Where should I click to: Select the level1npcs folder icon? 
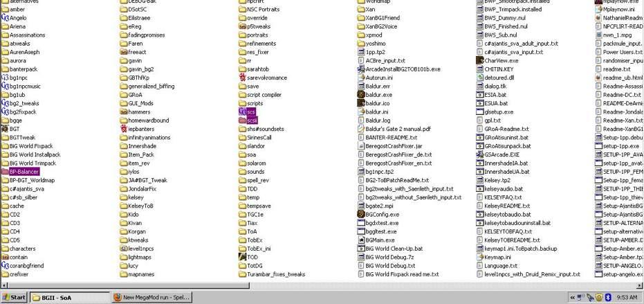pyautogui.click(x=124, y=249)
